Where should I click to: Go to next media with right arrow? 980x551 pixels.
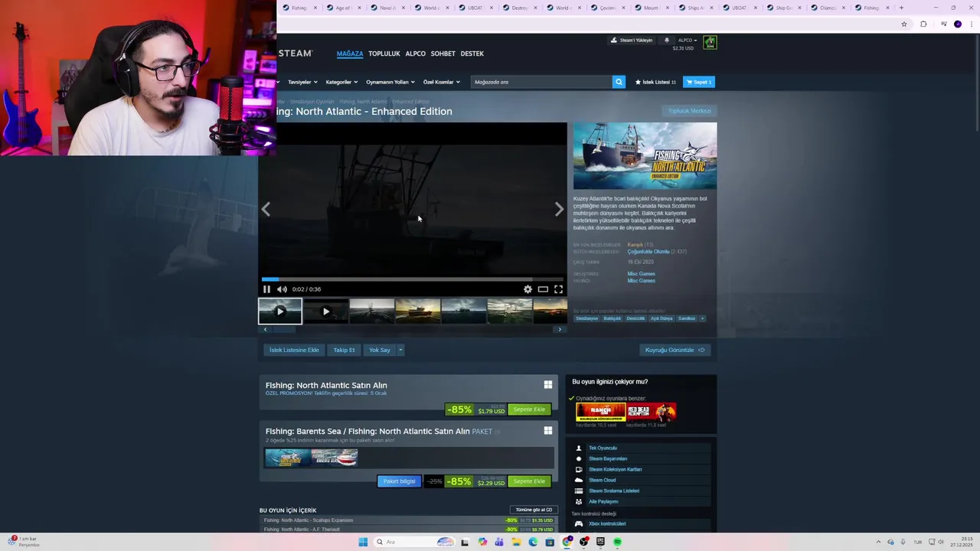click(559, 210)
